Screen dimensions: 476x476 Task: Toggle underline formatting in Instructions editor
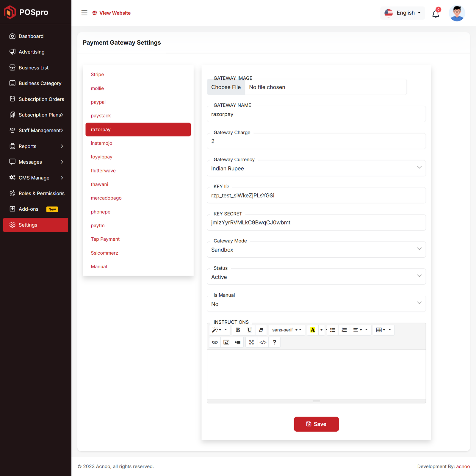[x=249, y=330]
